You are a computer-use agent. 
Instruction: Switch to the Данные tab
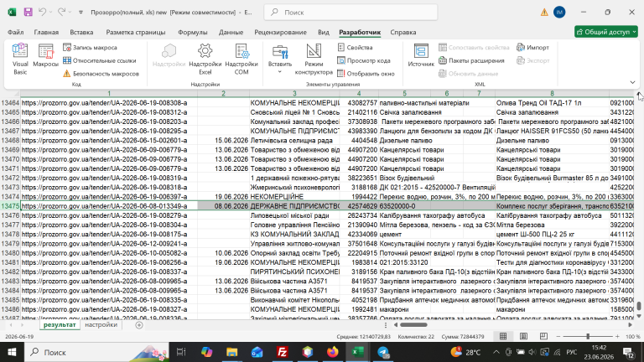[x=231, y=32]
